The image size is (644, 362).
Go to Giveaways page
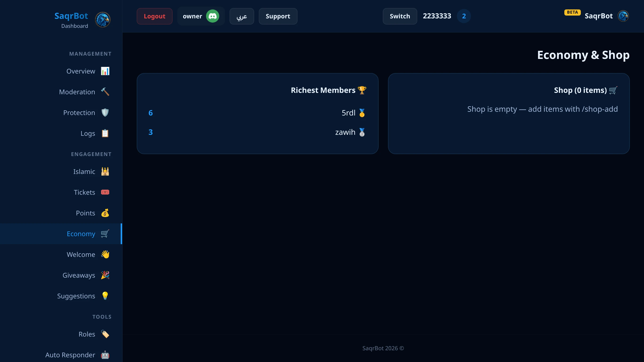click(61, 275)
